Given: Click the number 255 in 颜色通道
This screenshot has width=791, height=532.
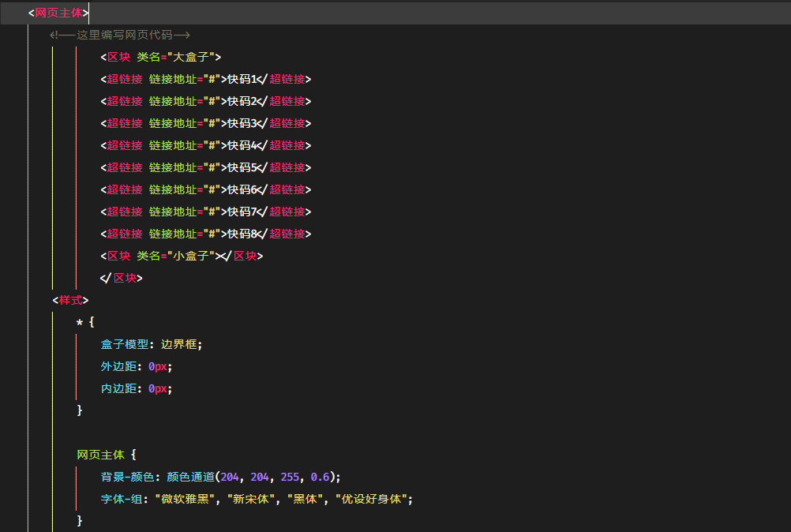Looking at the screenshot, I should coord(290,477).
